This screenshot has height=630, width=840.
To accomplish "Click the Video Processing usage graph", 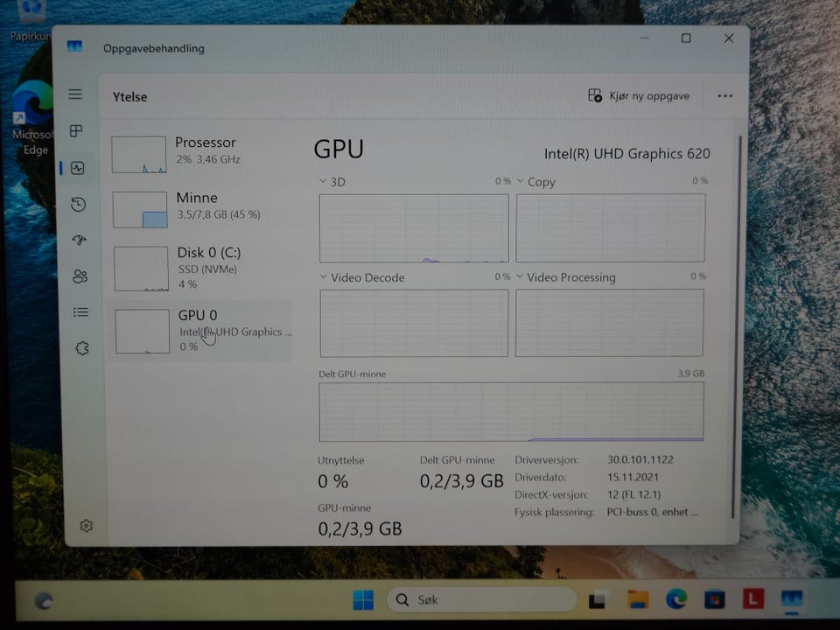I will 610,323.
